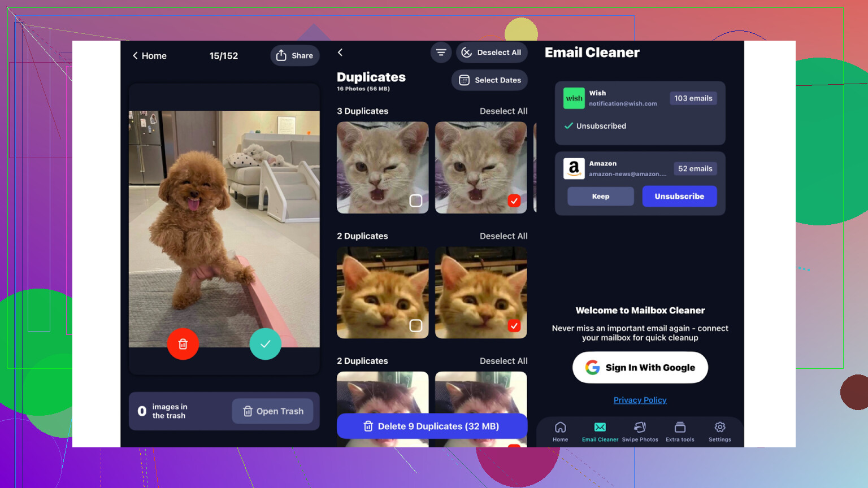Click the Email Cleaner heading
Screen dimensions: 868x488
coord(592,53)
